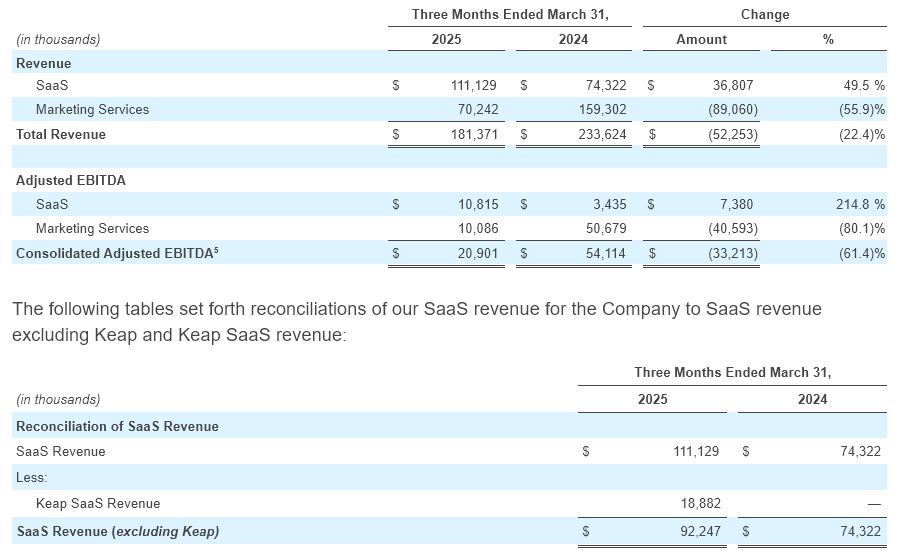Select Total Revenue 2025 value 181,371
Viewport: 900px width, 556px height.
[x=474, y=135]
